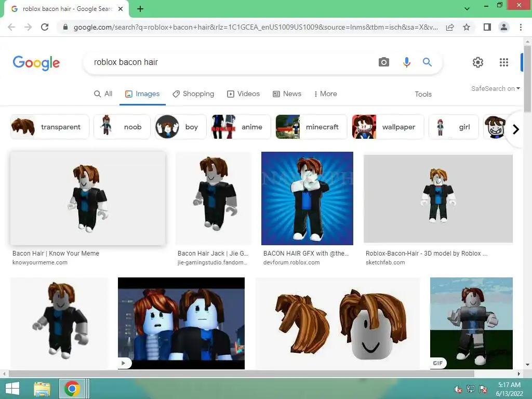
Task: Go forward using browser forward arrow
Action: point(28,27)
